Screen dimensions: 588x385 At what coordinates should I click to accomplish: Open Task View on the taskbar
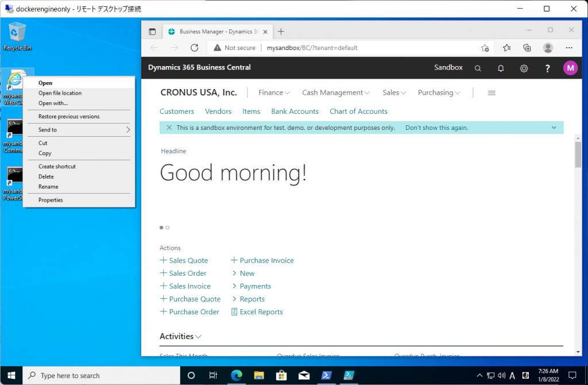click(213, 375)
